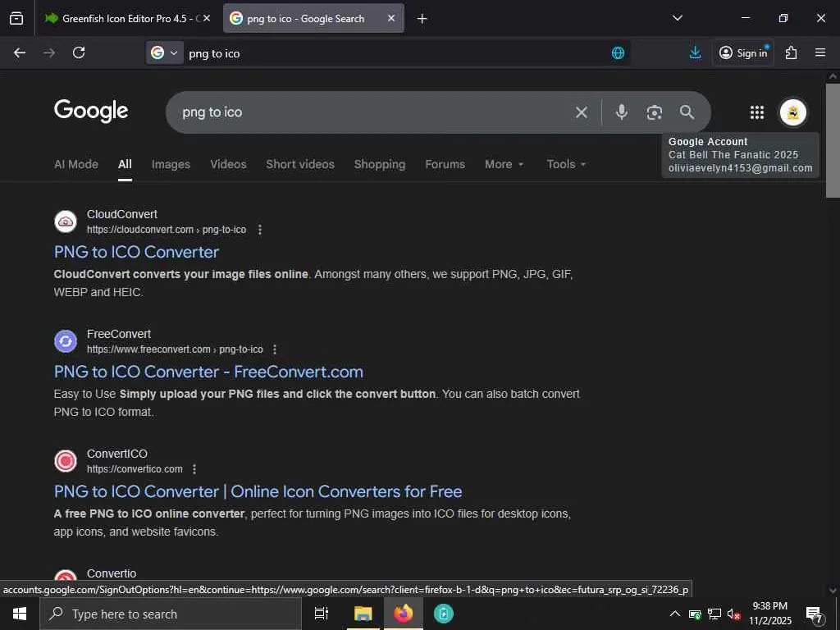Open the Windows Start menu
Image resolution: width=840 pixels, height=630 pixels.
(20, 614)
